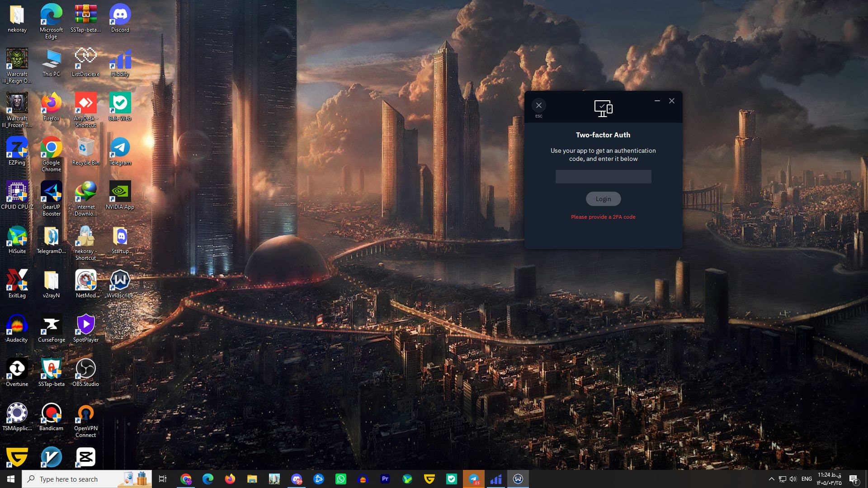This screenshot has width=868, height=488.
Task: Select the Internet Download Manager desktop shortcut
Action: pyautogui.click(x=85, y=199)
